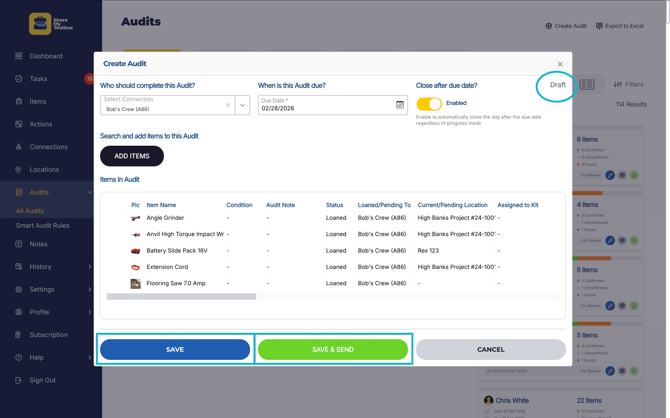Click the red Tasks notification badge
This screenshot has width=670, height=418.
pos(89,79)
